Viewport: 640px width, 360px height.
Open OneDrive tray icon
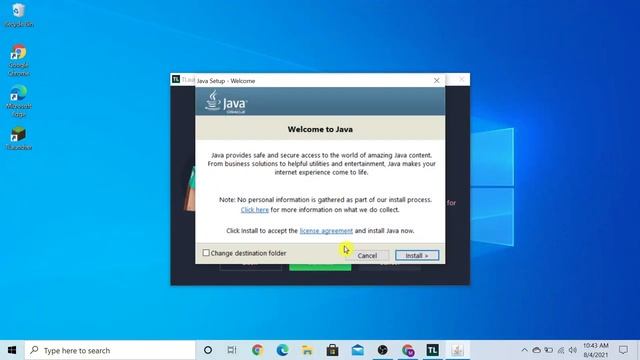(x=536, y=350)
